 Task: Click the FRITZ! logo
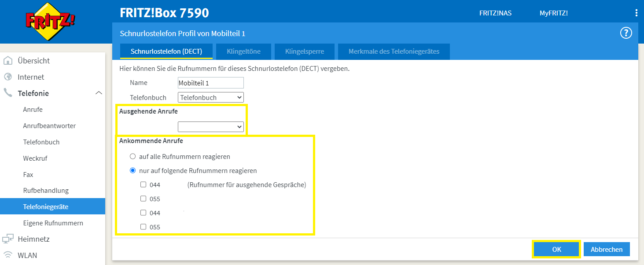(x=51, y=21)
